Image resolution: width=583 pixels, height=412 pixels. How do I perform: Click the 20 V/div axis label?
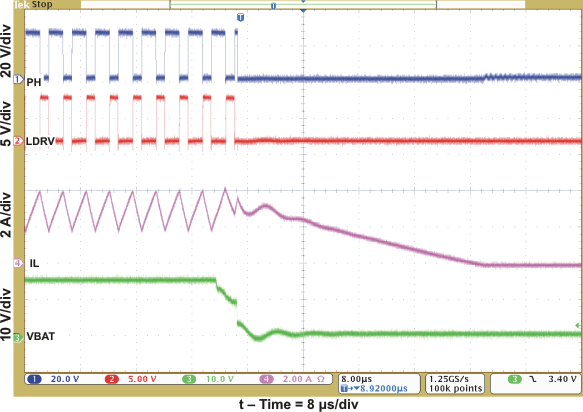(6, 51)
